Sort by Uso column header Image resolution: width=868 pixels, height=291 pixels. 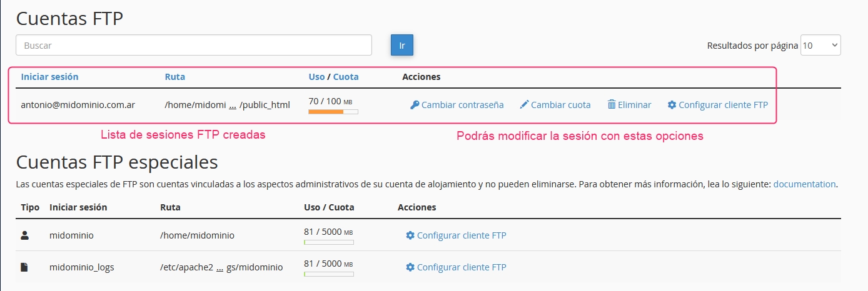point(316,77)
